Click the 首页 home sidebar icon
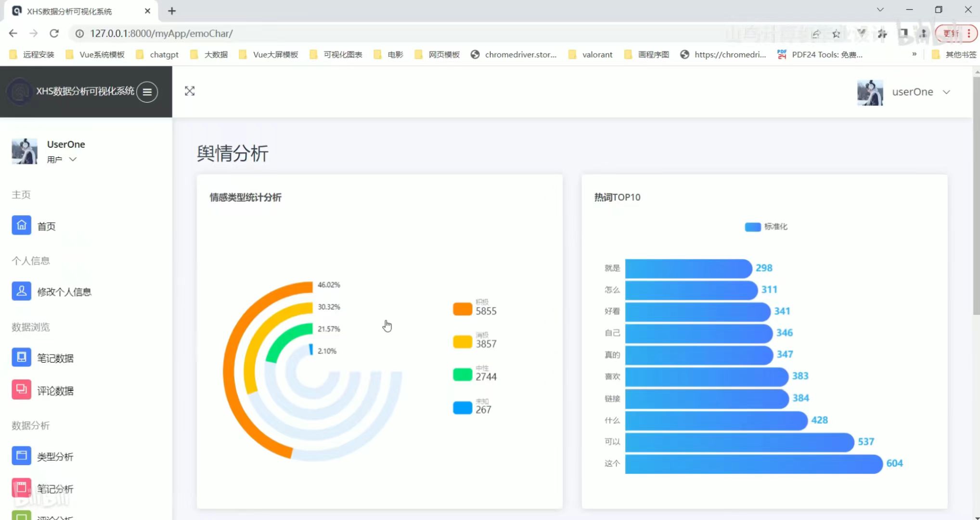Viewport: 980px width, 520px height. point(21,225)
